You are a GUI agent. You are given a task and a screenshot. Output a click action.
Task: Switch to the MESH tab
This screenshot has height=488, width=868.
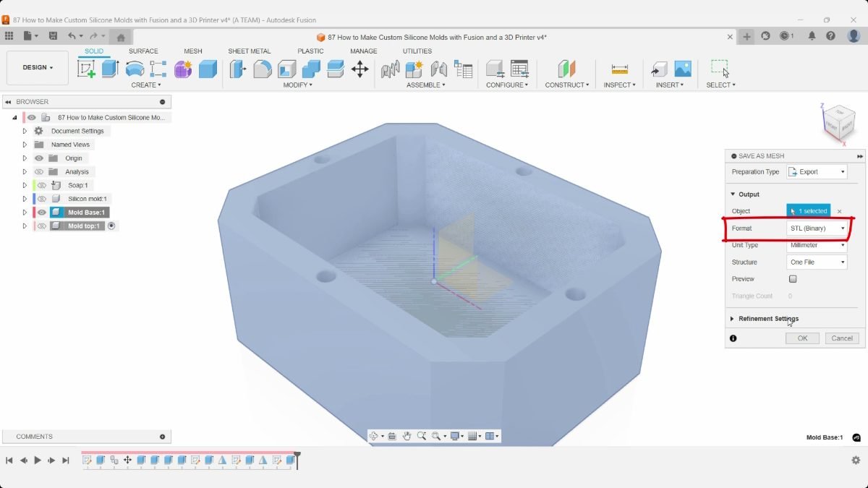193,51
